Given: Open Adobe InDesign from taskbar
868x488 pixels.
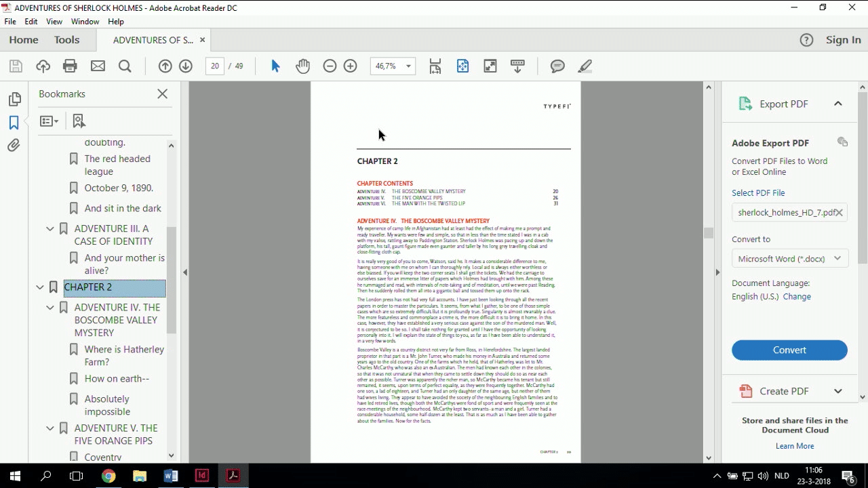Looking at the screenshot, I should tap(201, 476).
